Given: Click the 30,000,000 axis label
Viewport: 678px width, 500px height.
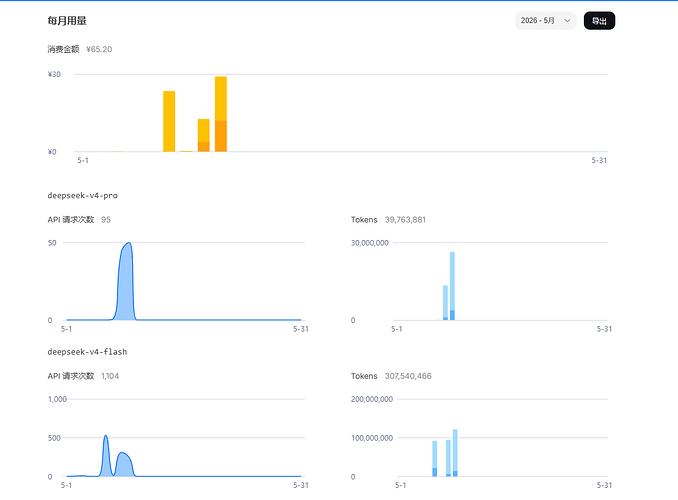Looking at the screenshot, I should pos(370,243).
